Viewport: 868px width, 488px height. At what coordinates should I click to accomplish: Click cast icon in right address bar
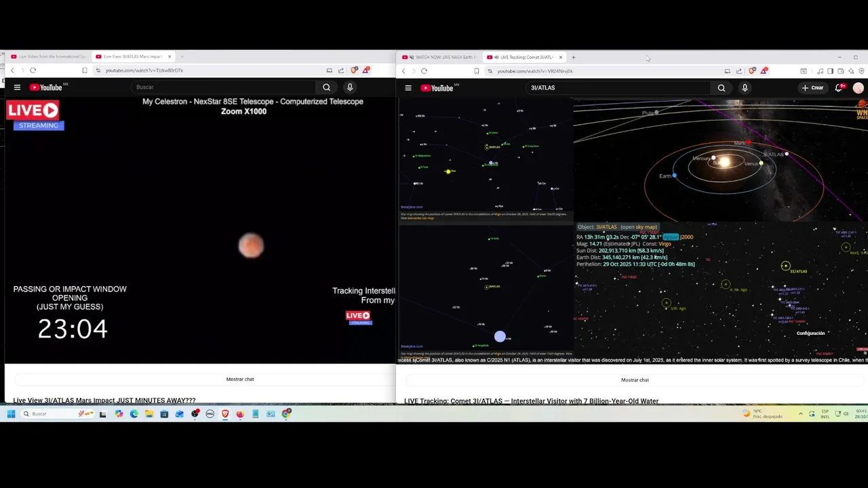coord(727,71)
